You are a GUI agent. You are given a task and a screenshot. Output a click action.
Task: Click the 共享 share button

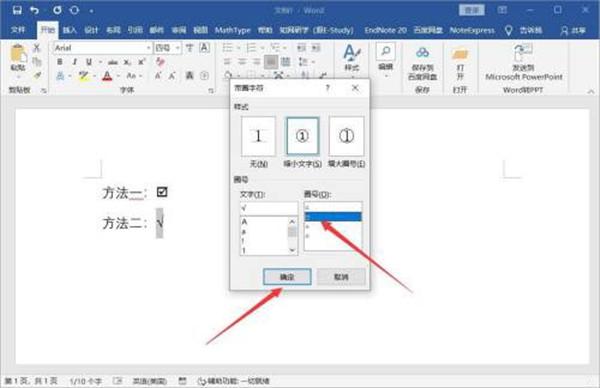click(x=573, y=30)
